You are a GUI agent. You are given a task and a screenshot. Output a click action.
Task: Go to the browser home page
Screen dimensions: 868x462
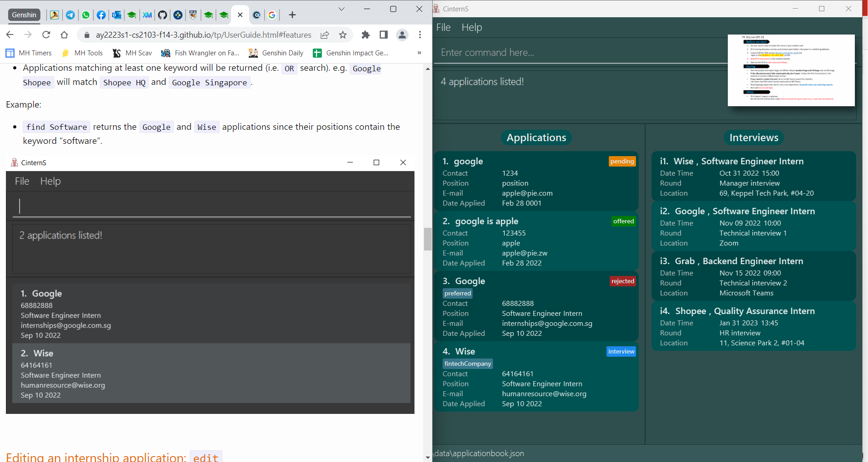point(64,35)
